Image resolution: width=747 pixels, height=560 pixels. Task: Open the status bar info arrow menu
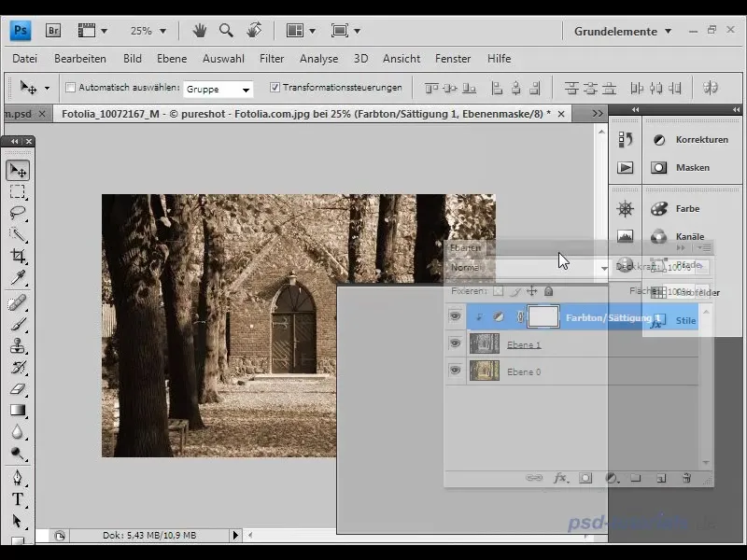click(x=235, y=535)
